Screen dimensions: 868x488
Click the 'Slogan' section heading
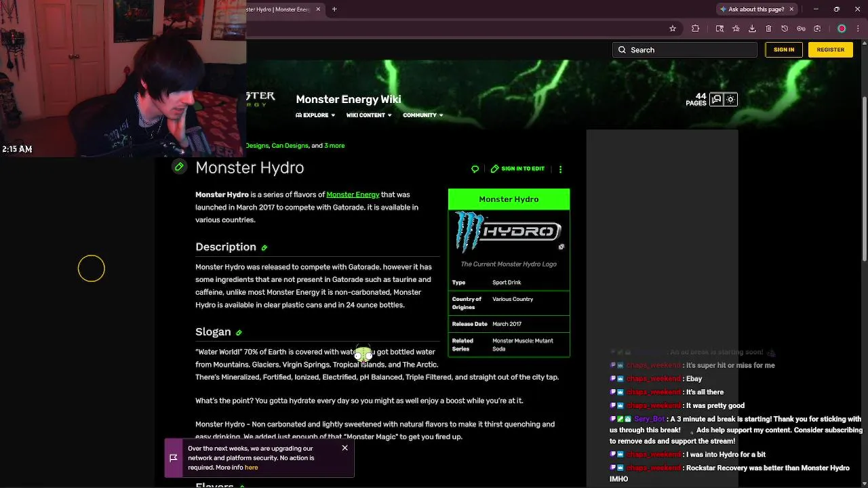(213, 331)
